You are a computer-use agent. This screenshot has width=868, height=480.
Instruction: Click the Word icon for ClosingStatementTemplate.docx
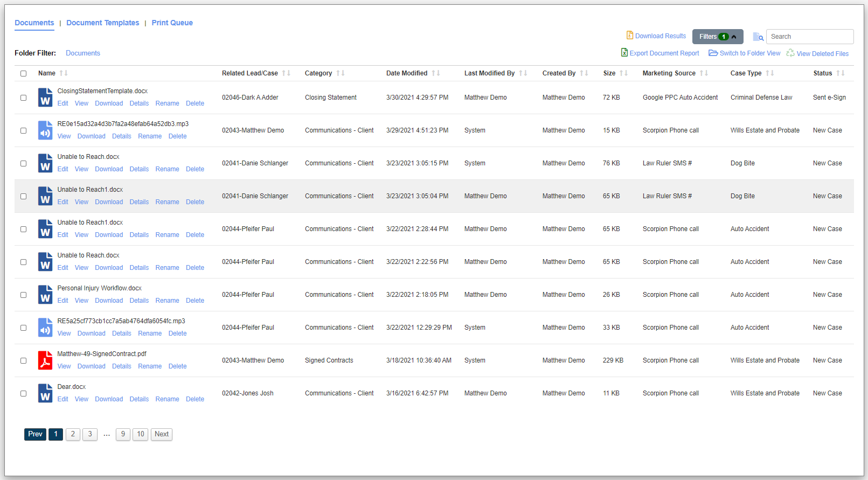(x=45, y=98)
